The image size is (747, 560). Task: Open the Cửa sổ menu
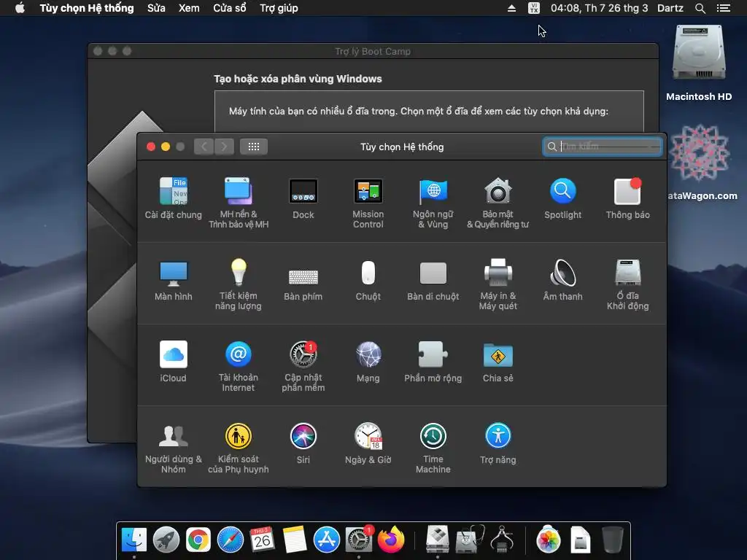[x=230, y=8]
